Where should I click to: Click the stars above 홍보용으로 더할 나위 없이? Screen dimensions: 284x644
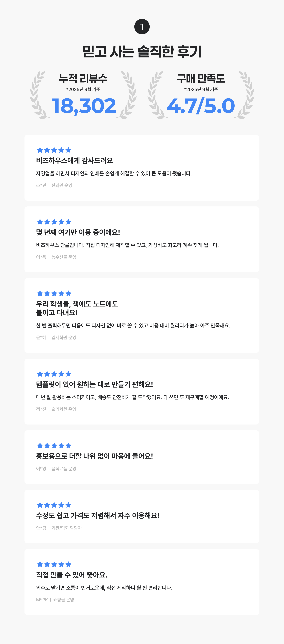[x=54, y=446]
